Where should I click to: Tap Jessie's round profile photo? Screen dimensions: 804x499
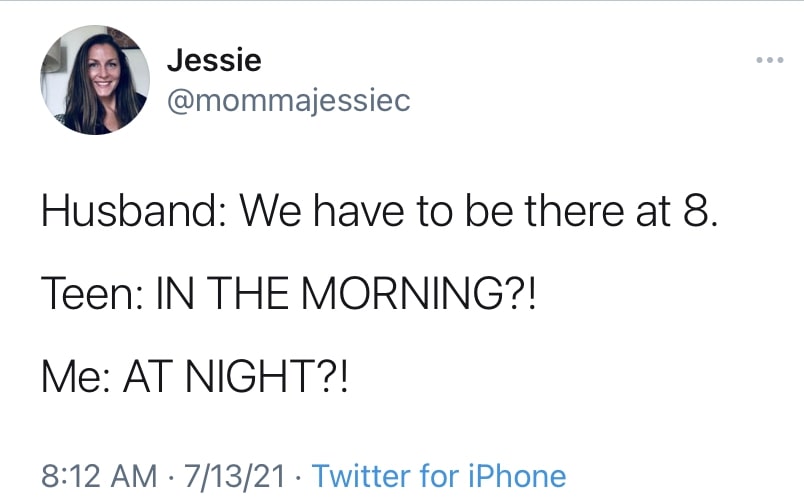click(94, 80)
